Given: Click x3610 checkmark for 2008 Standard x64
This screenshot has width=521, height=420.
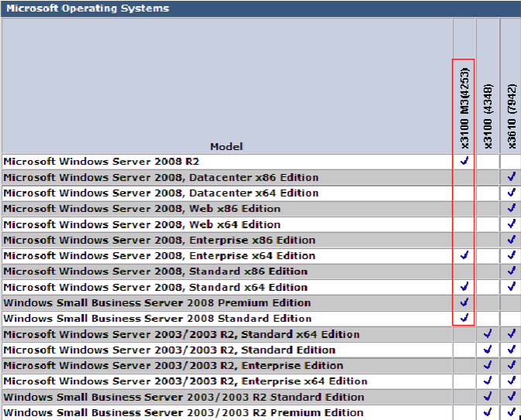Looking at the screenshot, I should pos(512,286).
